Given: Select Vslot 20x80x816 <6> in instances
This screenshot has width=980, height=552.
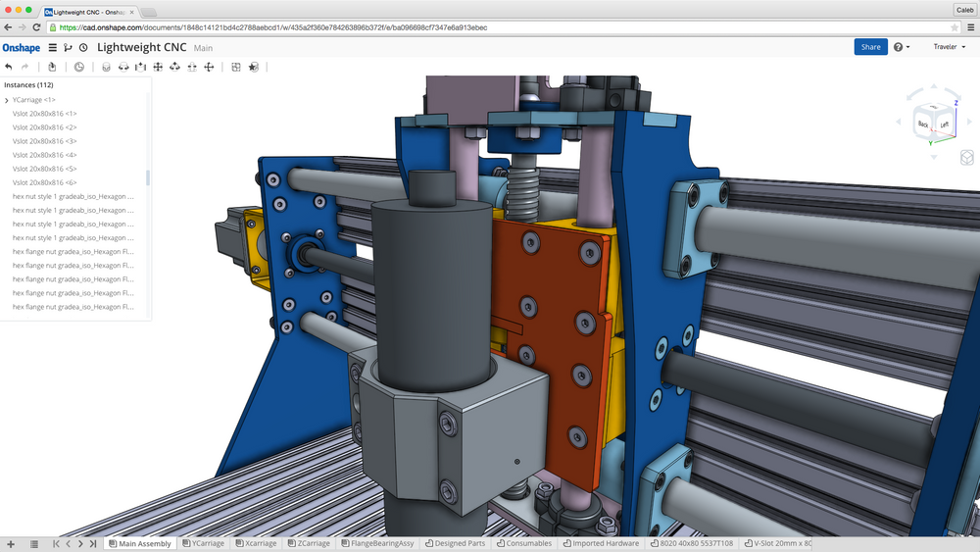Looking at the screenshot, I should pyautogui.click(x=44, y=182).
